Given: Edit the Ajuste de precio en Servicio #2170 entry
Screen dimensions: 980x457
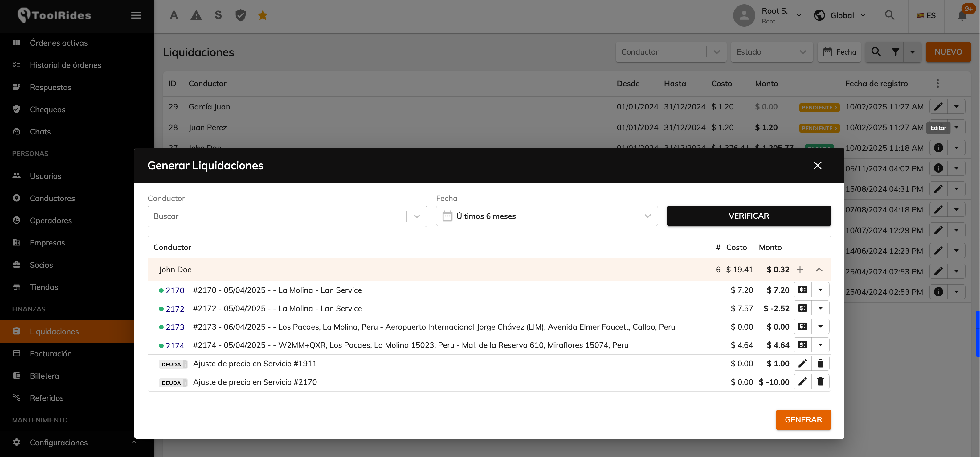Looking at the screenshot, I should coord(803,382).
